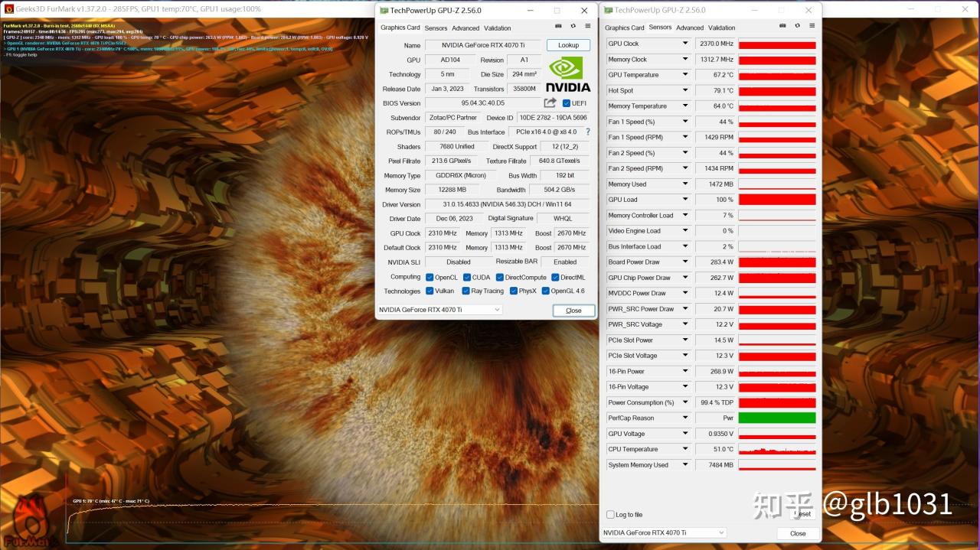Open the 16-Pin Power sensor dropdown arrow

click(685, 371)
